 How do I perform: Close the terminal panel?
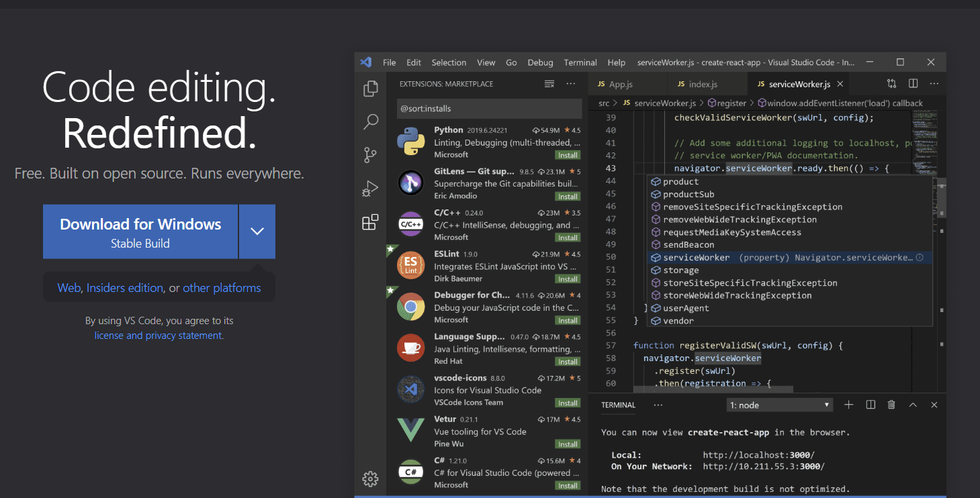pos(934,405)
